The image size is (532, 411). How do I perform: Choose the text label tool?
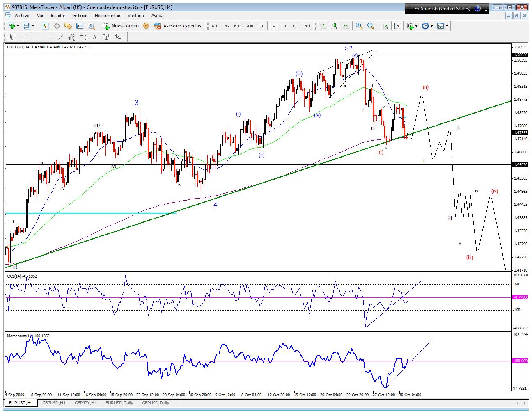click(x=94, y=37)
